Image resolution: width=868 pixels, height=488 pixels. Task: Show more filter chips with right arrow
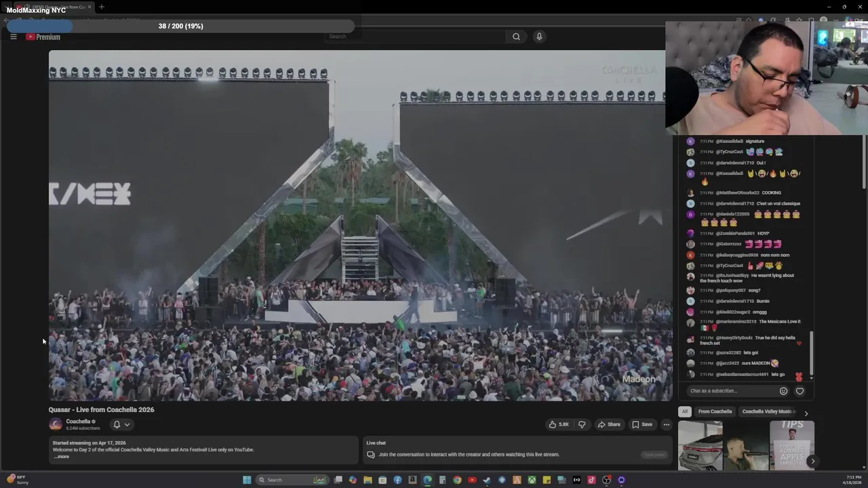pos(806,413)
